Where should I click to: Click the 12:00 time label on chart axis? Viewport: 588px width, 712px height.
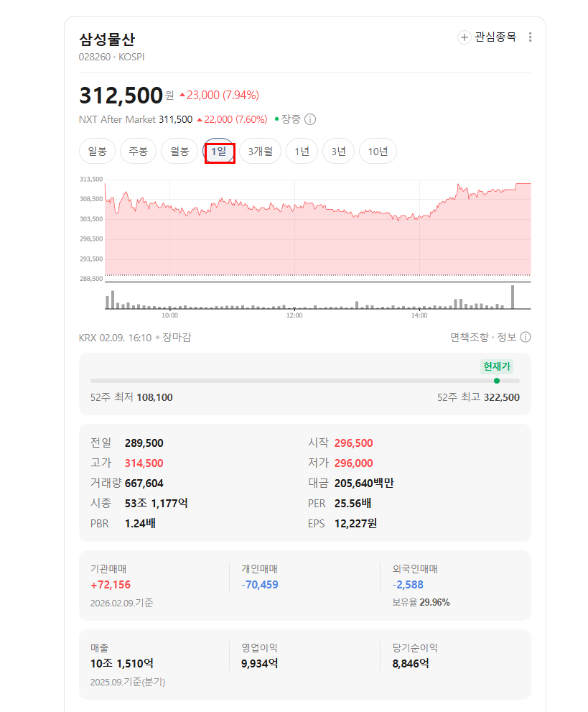[294, 315]
